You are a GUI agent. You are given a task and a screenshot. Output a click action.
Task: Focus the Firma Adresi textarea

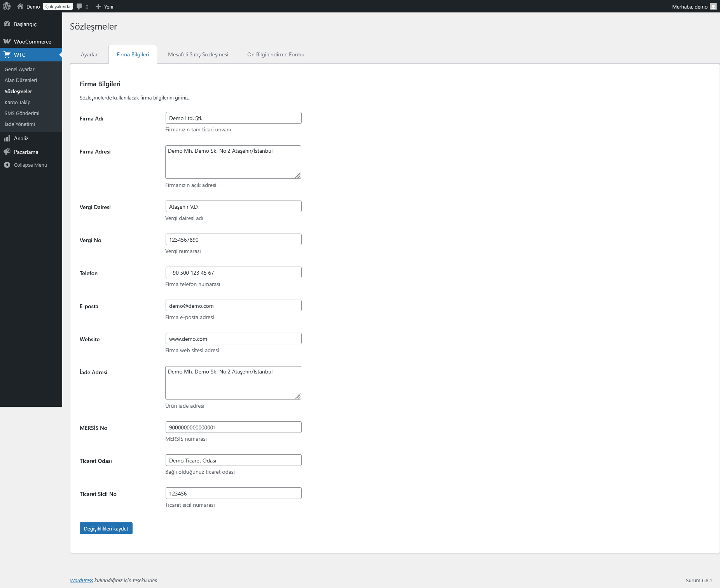233,162
